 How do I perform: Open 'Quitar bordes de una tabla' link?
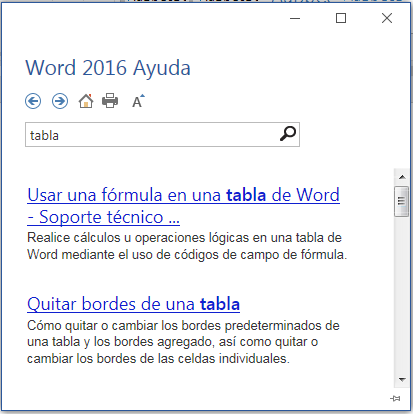point(133,304)
